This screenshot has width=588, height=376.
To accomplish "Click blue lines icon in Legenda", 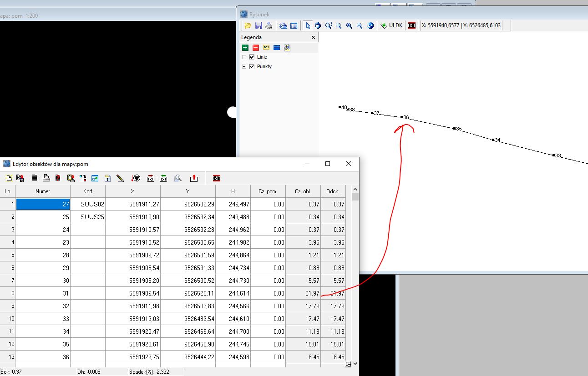I will [x=277, y=47].
